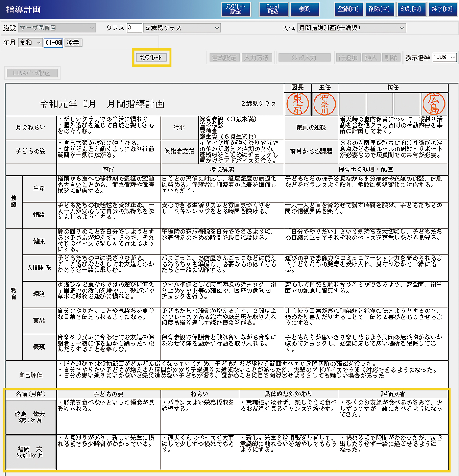The width and height of the screenshot is (459, 476).
Task: Click the 広島 担任 approval stamp
Action: point(433,104)
